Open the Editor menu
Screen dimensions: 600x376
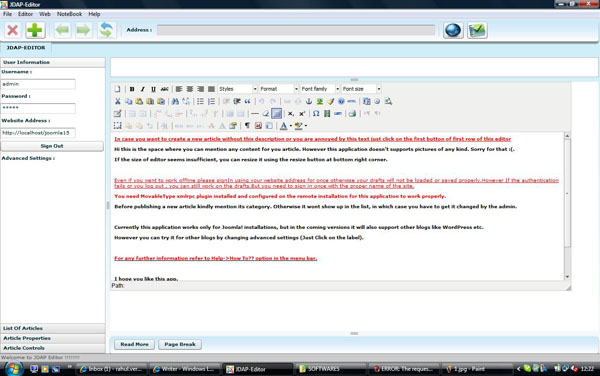[x=25, y=14]
